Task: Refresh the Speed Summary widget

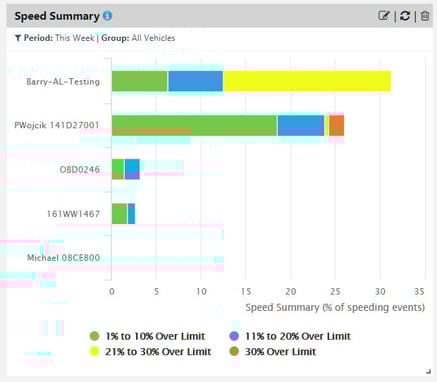Action: point(405,16)
